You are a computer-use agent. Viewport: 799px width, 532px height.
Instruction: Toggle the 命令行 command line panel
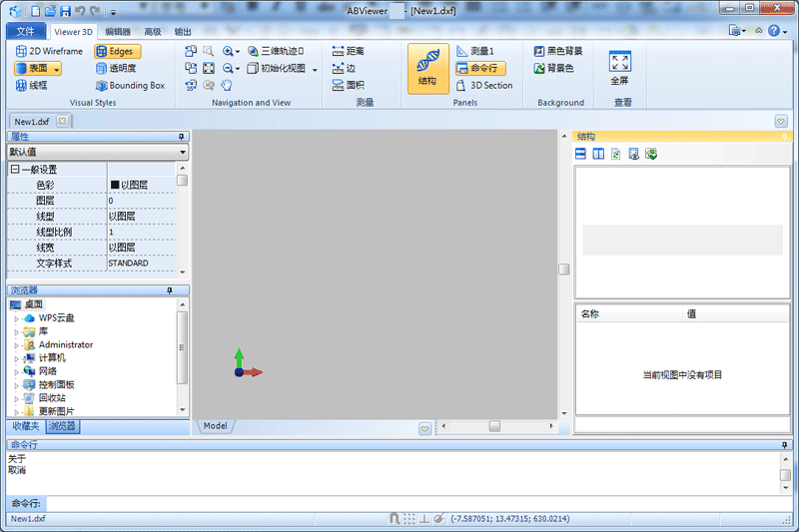(480, 69)
